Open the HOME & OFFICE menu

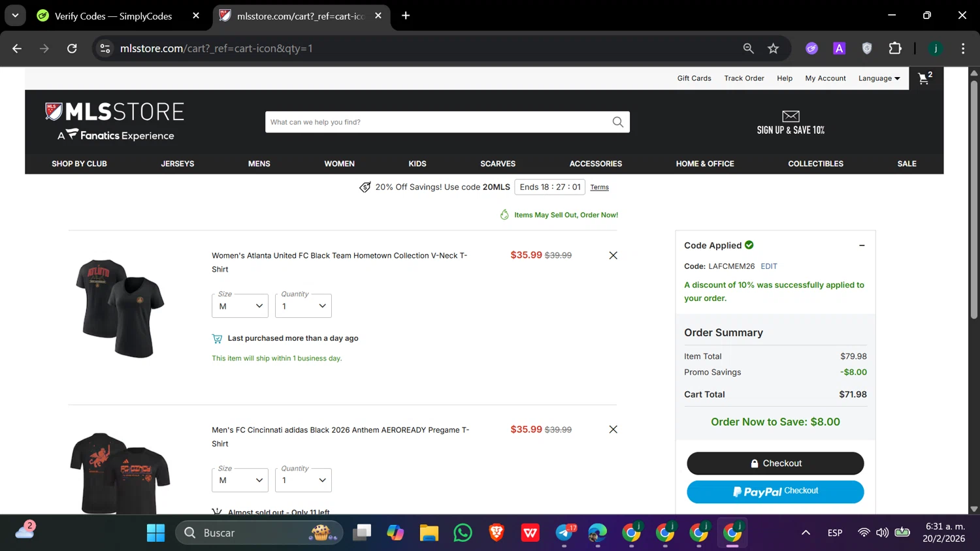click(705, 164)
